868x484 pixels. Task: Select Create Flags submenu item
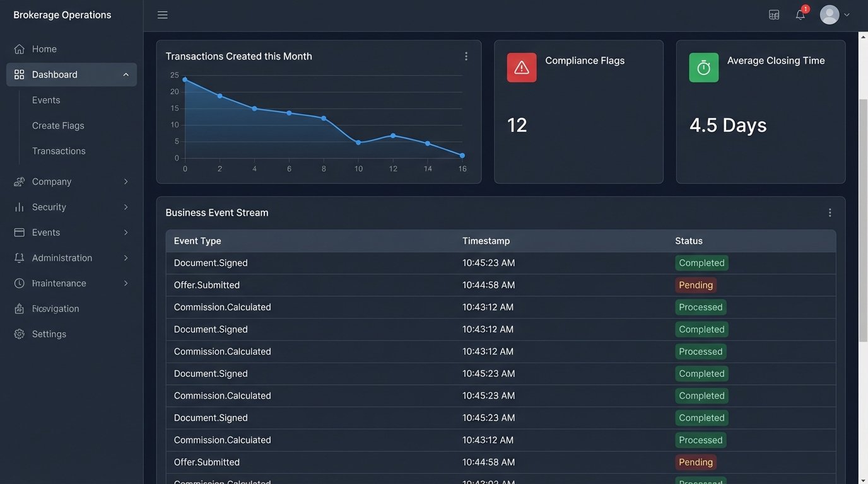pyautogui.click(x=58, y=125)
